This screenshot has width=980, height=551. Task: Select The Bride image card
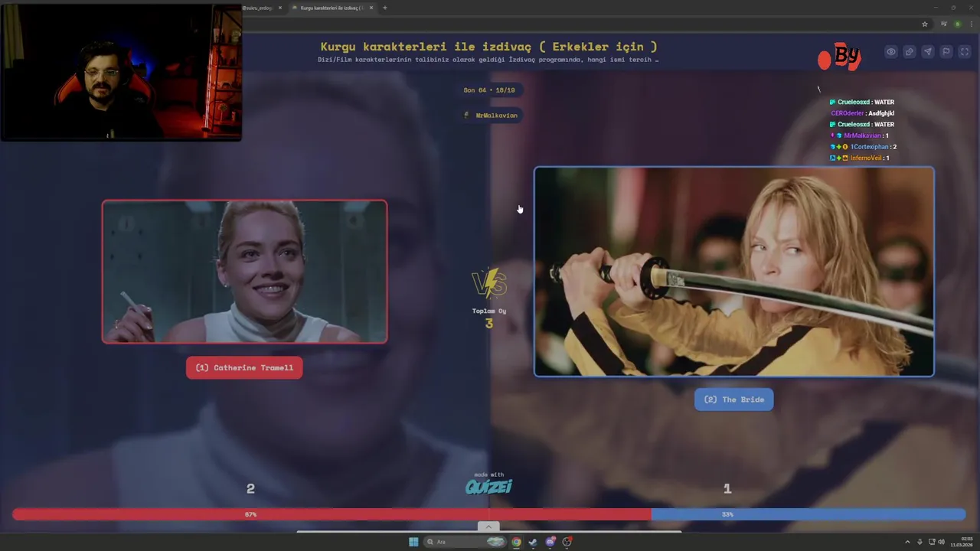pos(733,272)
